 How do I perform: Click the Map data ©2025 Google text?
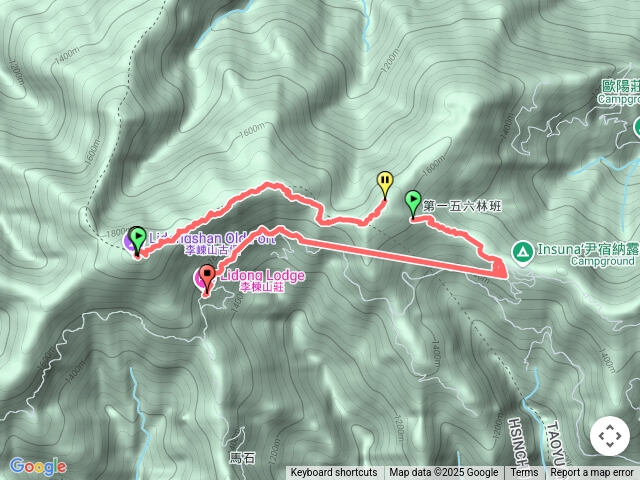click(x=444, y=473)
